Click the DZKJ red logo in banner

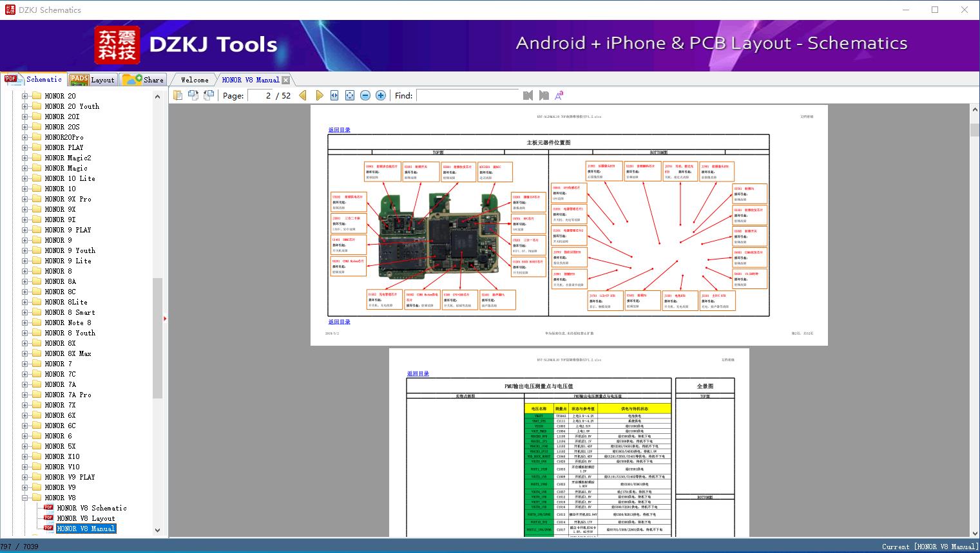(117, 45)
